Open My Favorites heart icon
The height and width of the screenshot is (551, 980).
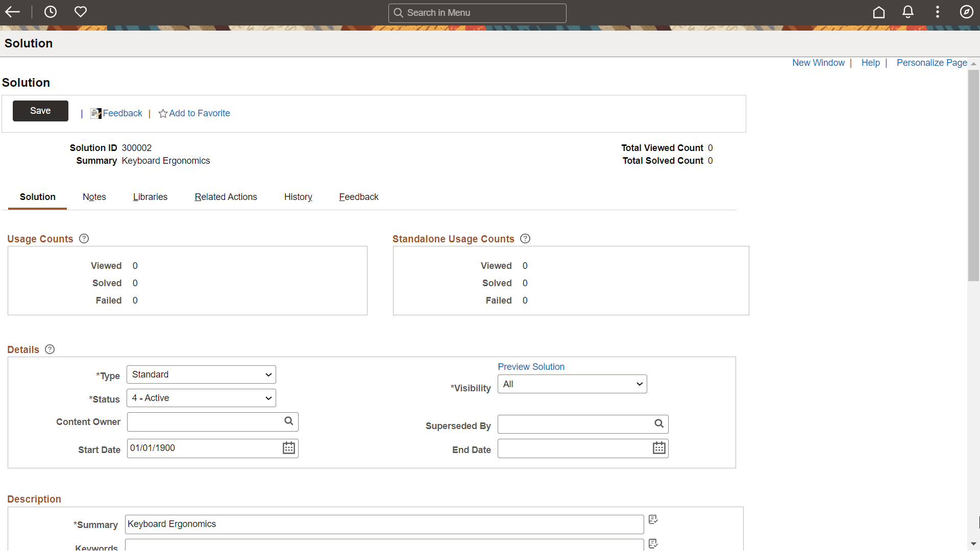81,12
